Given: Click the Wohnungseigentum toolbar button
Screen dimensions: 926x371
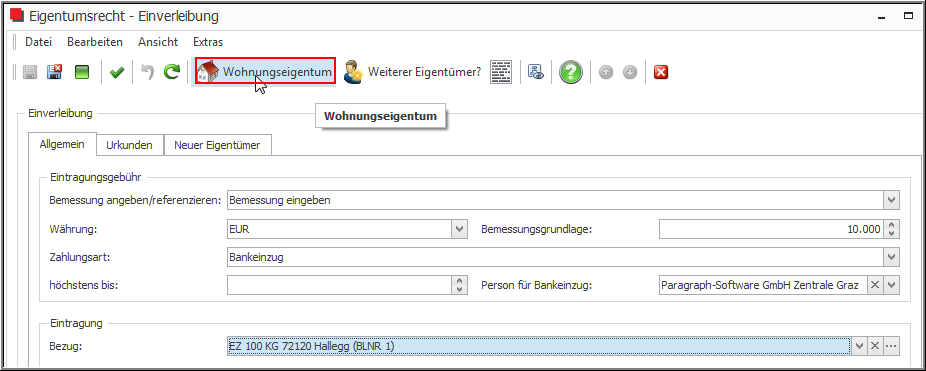Looking at the screenshot, I should click(x=265, y=72).
